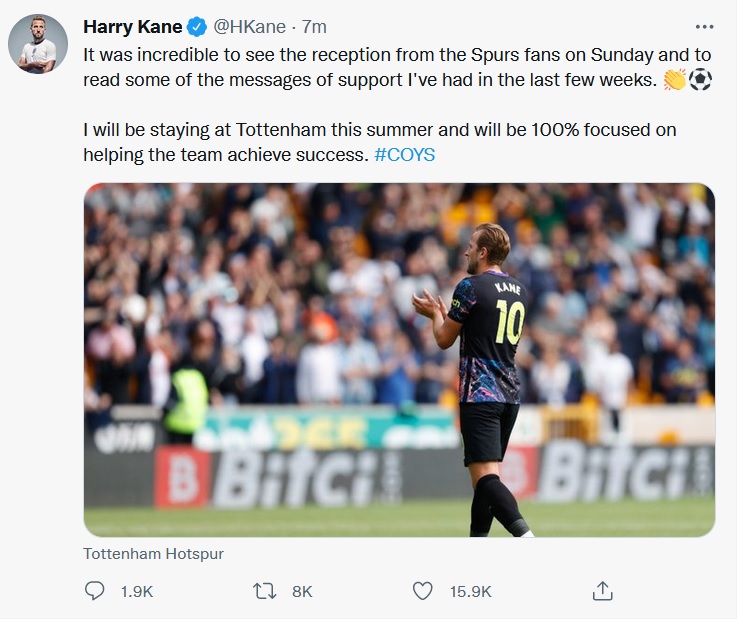The height and width of the screenshot is (619, 738).
Task: Open the share icon on the tweet
Action: coord(602,591)
